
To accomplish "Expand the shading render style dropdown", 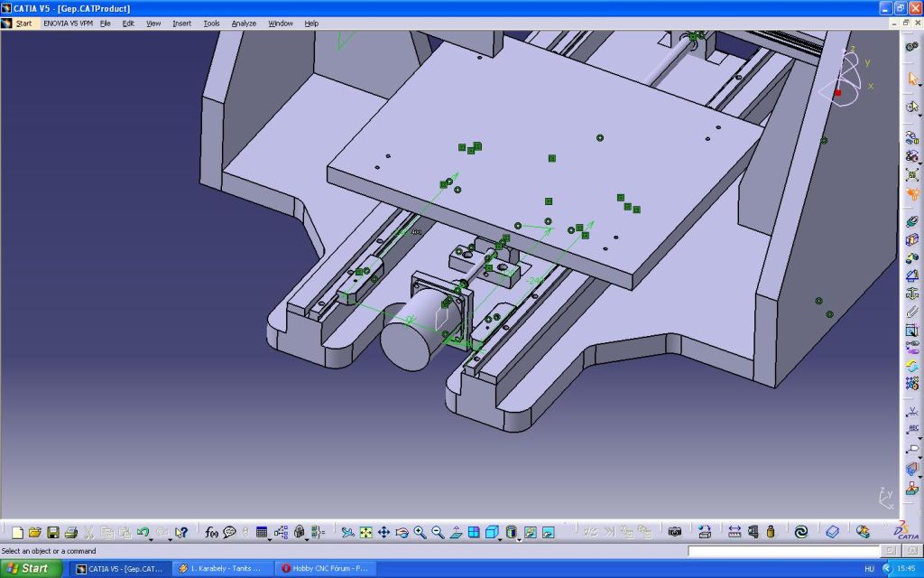I will tap(520, 539).
